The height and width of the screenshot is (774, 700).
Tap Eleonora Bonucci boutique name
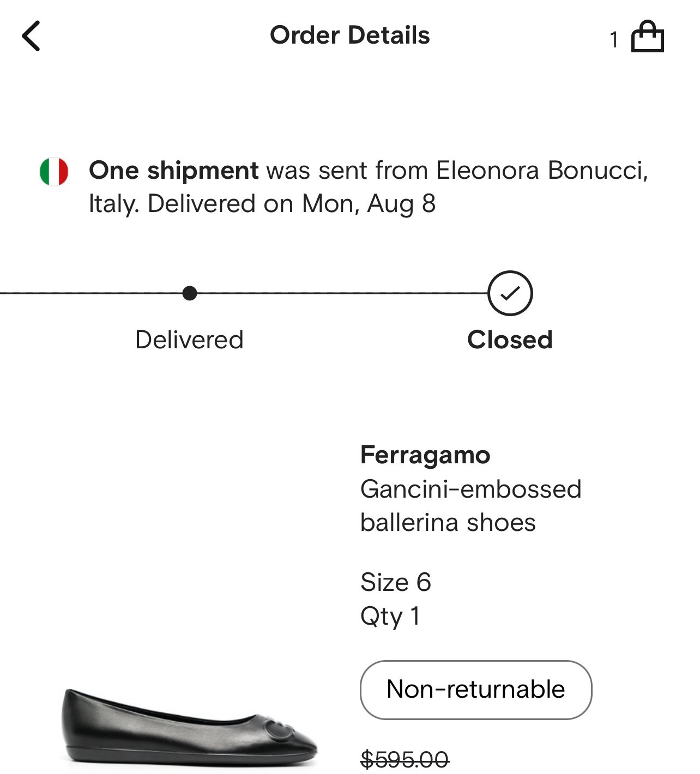[541, 171]
